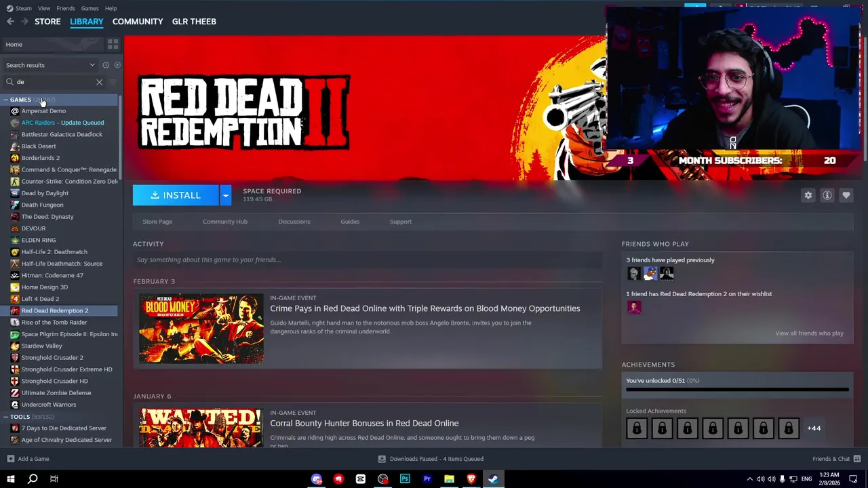Switch to the COMMUNITY tab

[x=138, y=22]
